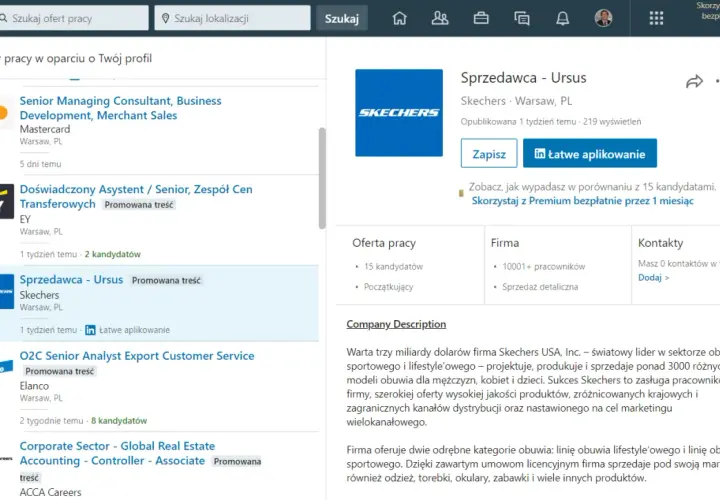Click the job list scrollbar
This screenshot has width=720, height=500.
[322, 178]
